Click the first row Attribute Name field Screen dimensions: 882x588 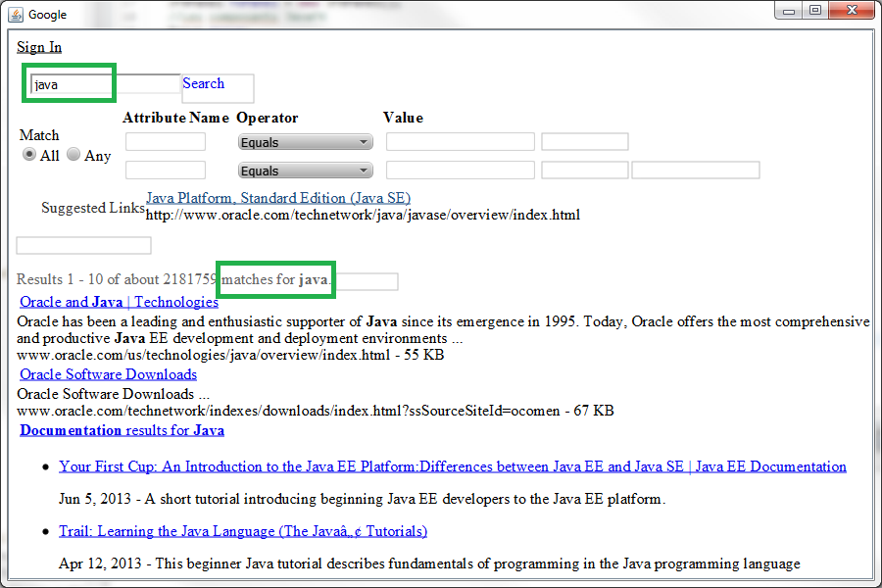(x=166, y=142)
